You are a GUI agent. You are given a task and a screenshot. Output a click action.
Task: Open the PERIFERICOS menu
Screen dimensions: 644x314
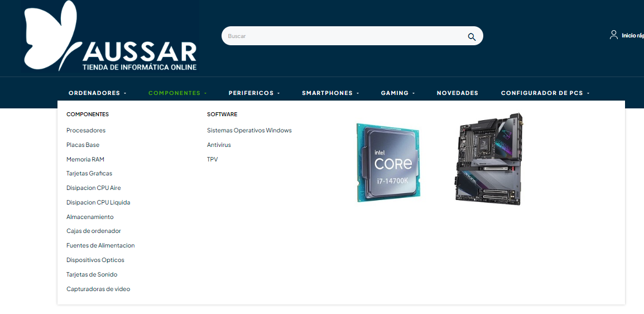click(251, 93)
